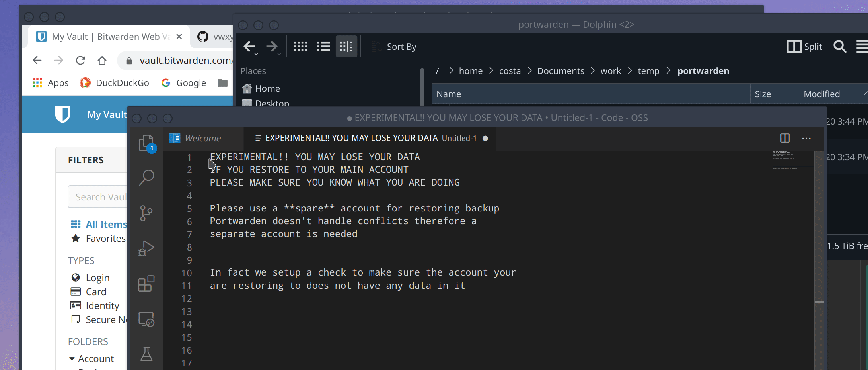Viewport: 868px width, 370px height.
Task: Switch Dolphin to icons view mode
Action: [300, 46]
